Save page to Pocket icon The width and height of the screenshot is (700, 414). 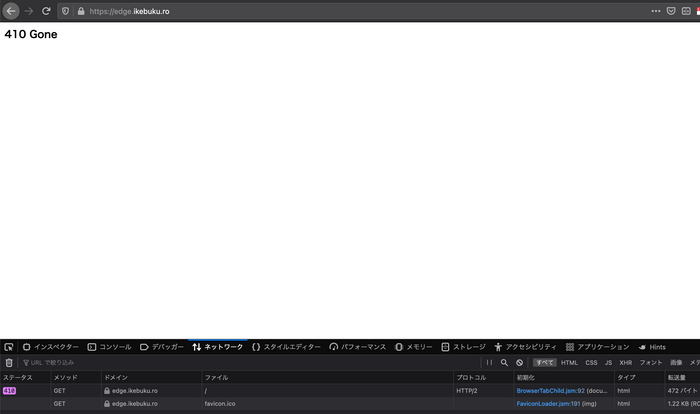[x=671, y=11]
